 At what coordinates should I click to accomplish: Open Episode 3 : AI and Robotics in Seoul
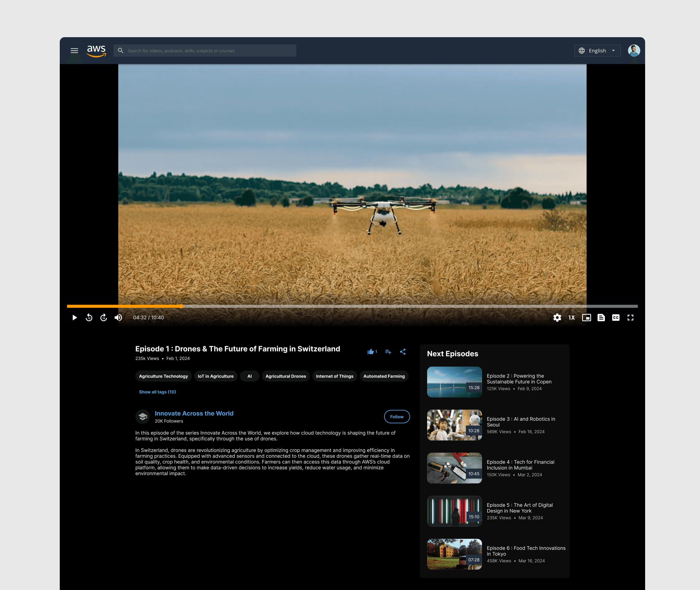click(521, 422)
